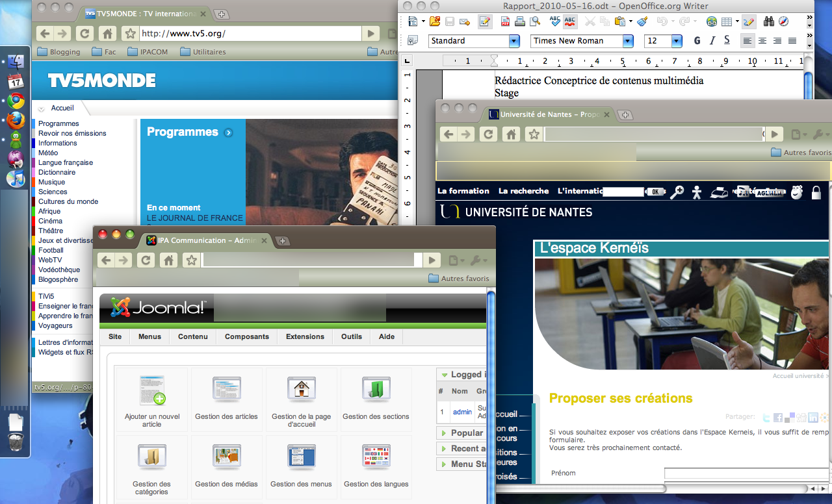Open font size 12 dropdown
Screen dimensions: 832x504
click(x=677, y=41)
